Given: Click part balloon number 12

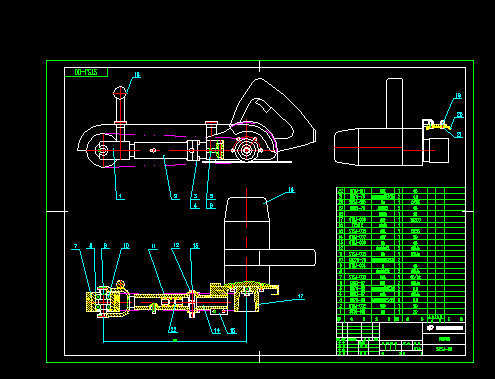Looking at the screenshot, I should tap(176, 246).
